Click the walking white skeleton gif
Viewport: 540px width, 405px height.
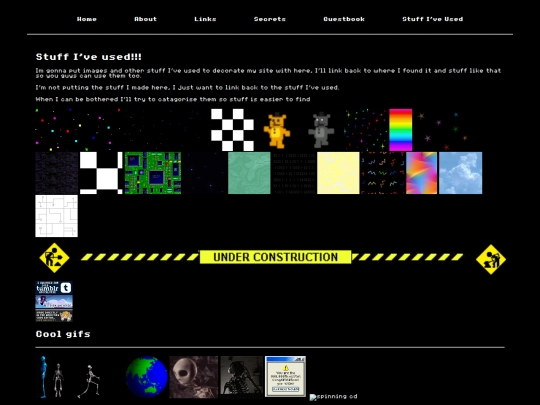[x=89, y=381]
